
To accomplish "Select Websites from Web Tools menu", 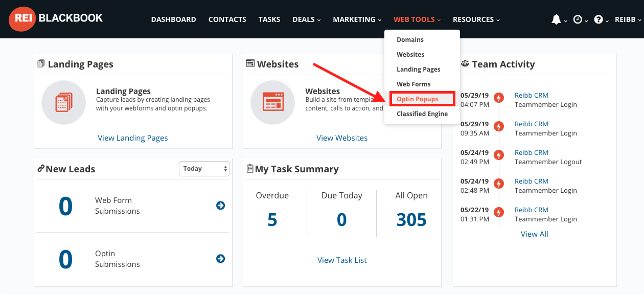I will [x=411, y=55].
